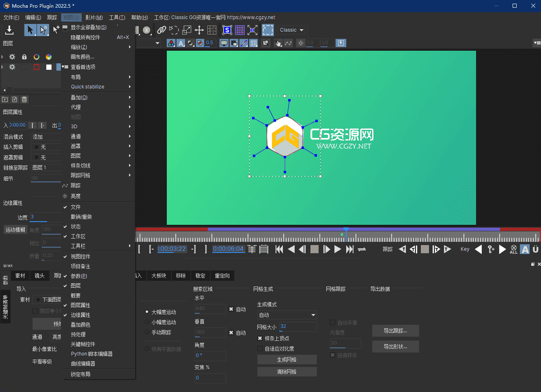
Task: Switch to the 镜头 tab
Action: pyautogui.click(x=39, y=276)
